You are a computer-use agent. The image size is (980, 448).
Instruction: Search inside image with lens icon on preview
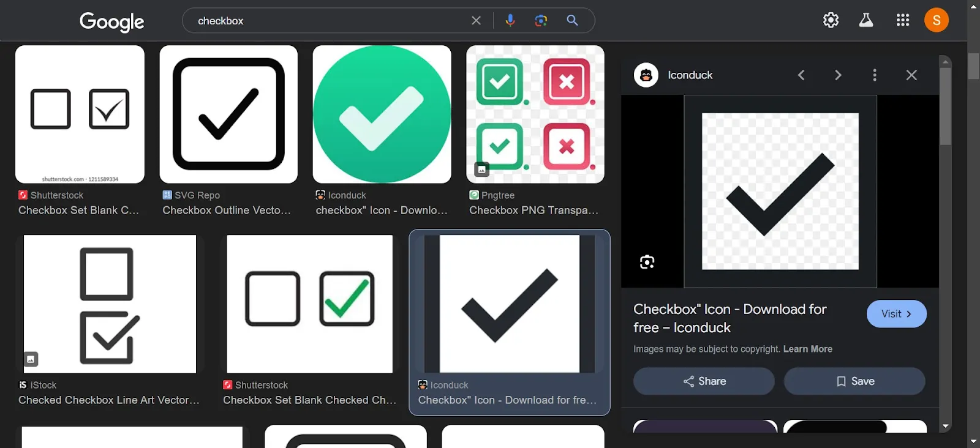pos(647,262)
